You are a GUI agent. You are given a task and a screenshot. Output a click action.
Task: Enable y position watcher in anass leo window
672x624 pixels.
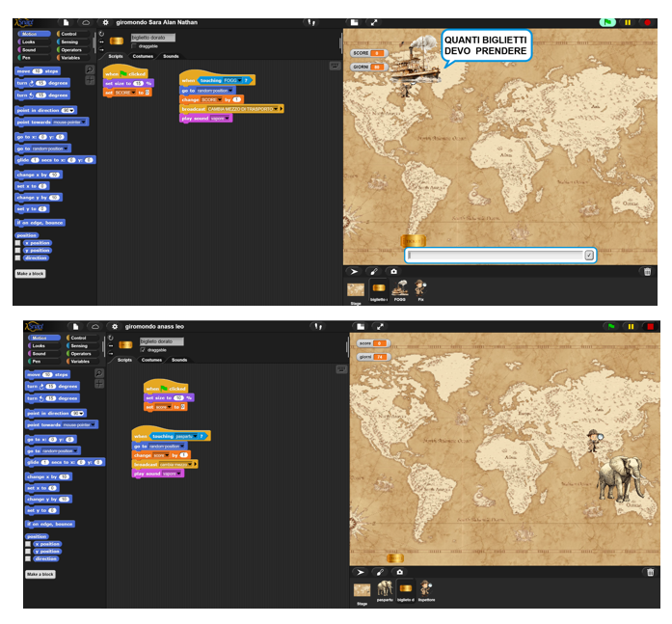[28, 551]
